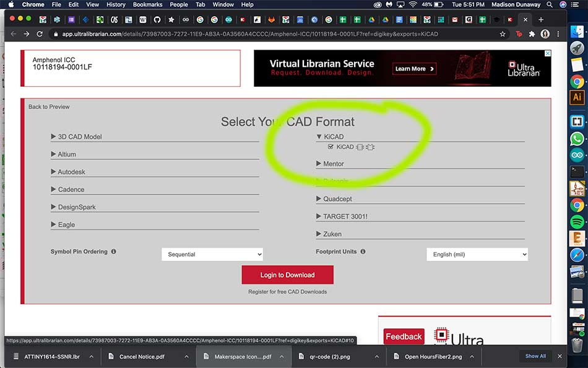The width and height of the screenshot is (588, 368).
Task: Open the Window menu
Action: [x=223, y=4]
